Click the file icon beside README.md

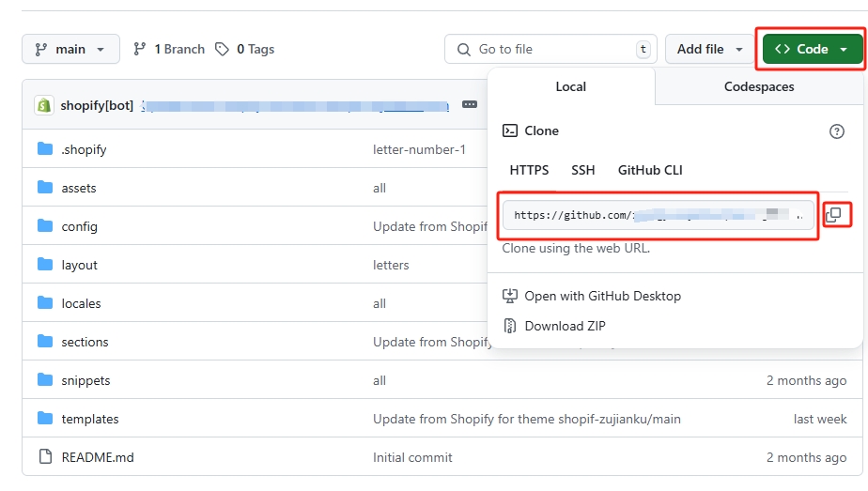click(x=45, y=456)
